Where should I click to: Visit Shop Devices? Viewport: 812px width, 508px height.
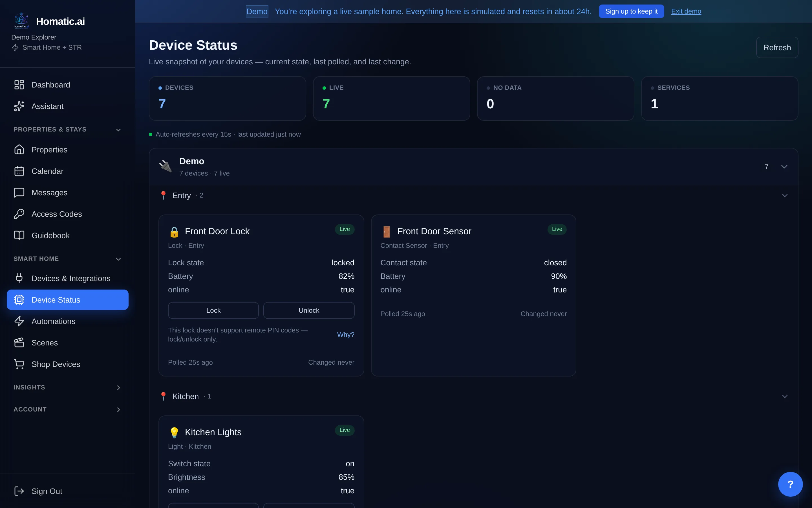[67, 364]
